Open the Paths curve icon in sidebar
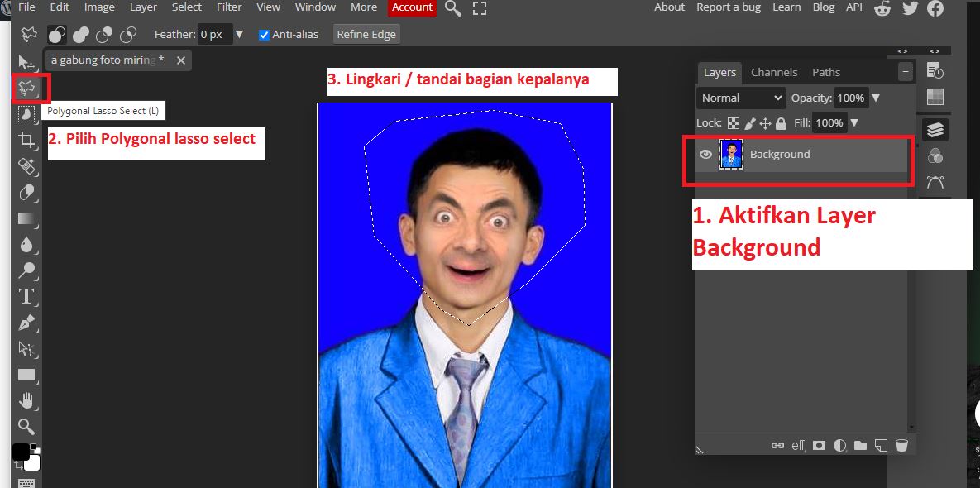The width and height of the screenshot is (980, 488). tap(935, 183)
